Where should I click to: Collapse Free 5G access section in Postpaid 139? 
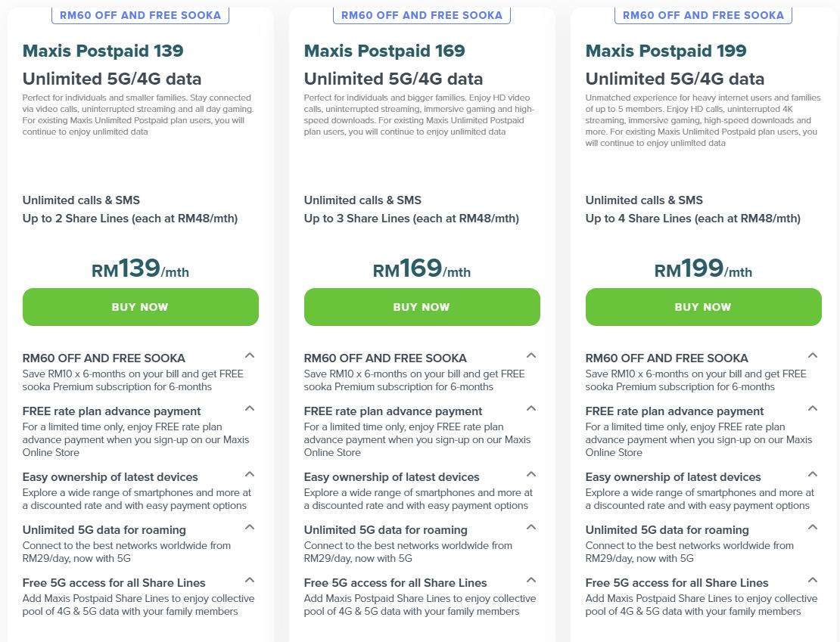tap(250, 580)
